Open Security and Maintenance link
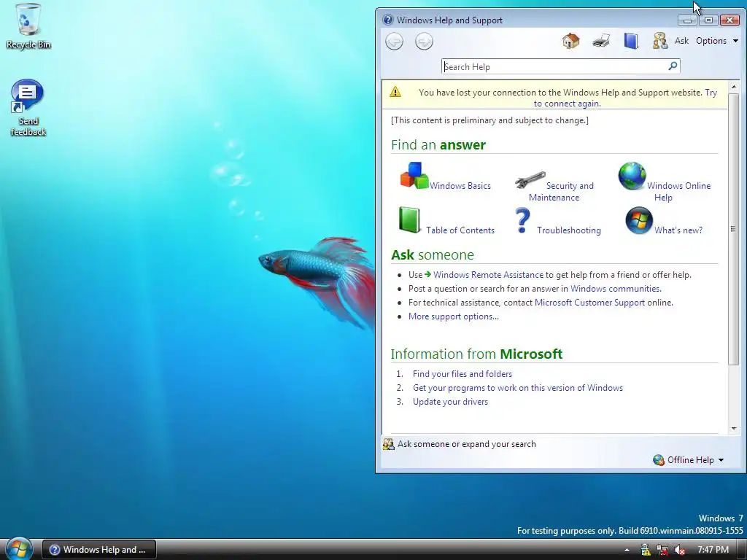This screenshot has height=560, width=747. [561, 192]
